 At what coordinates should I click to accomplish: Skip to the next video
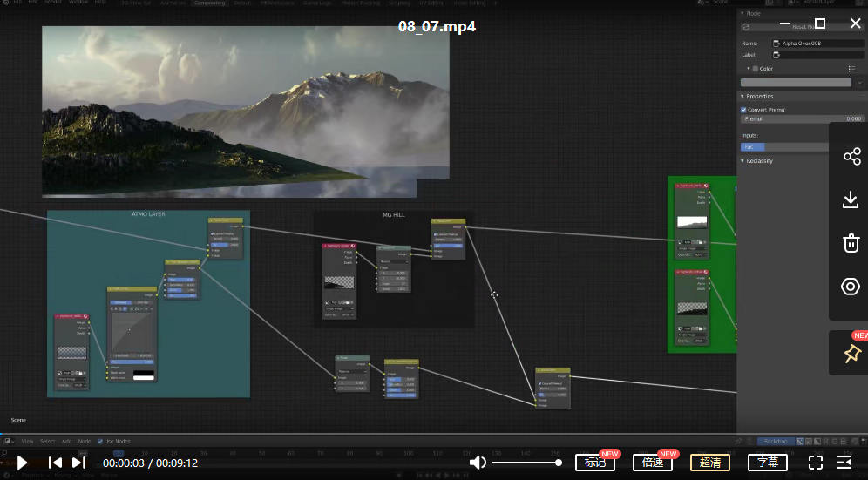click(78, 463)
